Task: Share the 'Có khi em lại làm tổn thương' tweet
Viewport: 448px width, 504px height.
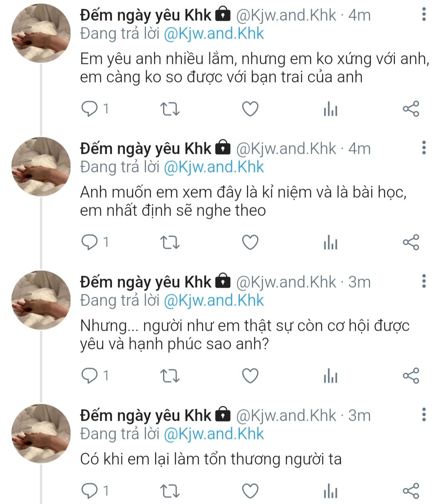Action: (411, 491)
